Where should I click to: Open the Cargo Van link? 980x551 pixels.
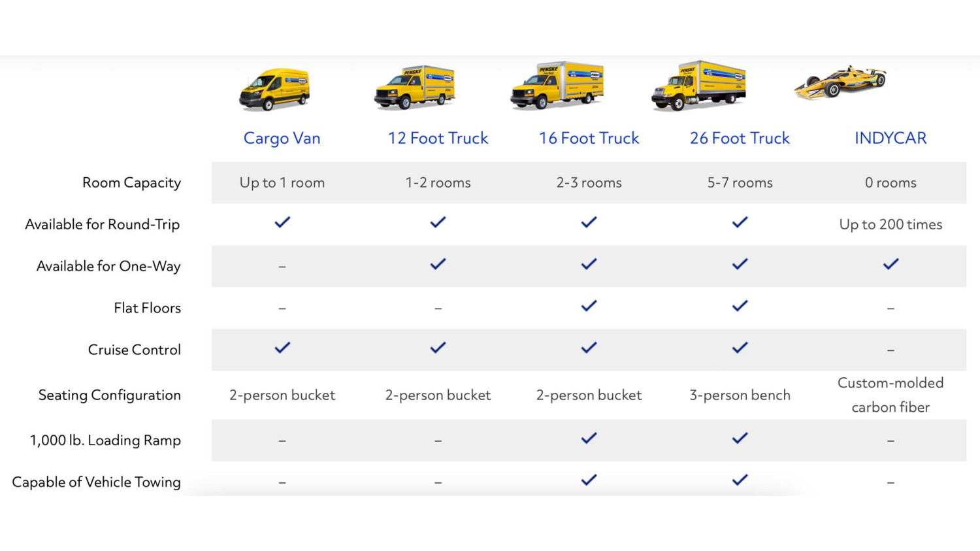(x=282, y=138)
